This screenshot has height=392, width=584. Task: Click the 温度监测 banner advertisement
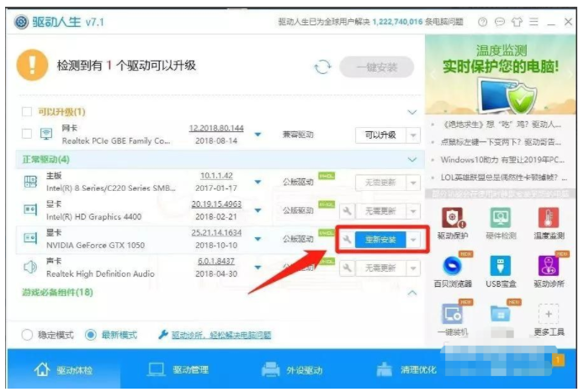[x=502, y=74]
